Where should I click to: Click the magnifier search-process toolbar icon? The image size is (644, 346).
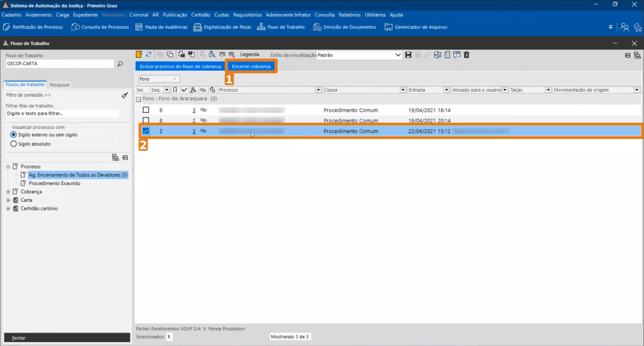(212, 54)
